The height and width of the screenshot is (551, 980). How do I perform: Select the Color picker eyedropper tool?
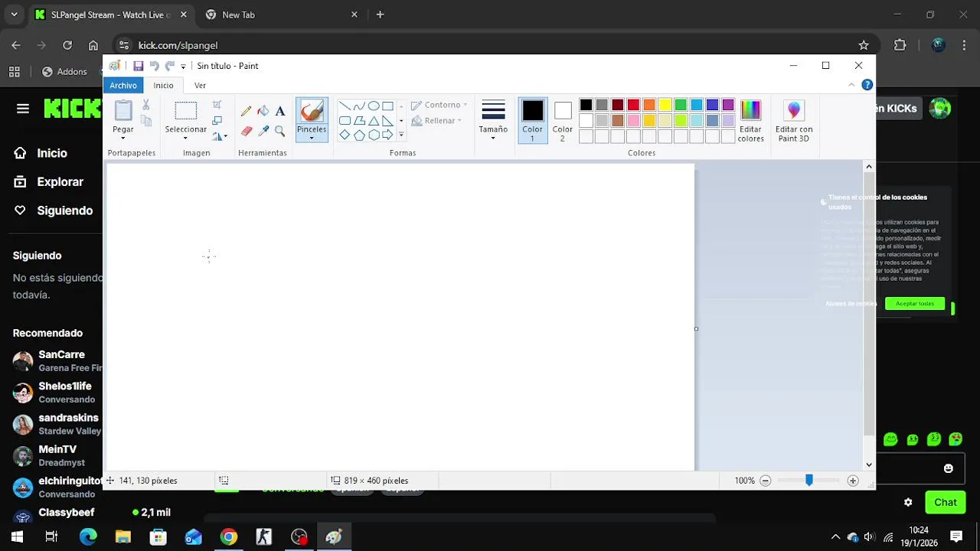pyautogui.click(x=263, y=132)
